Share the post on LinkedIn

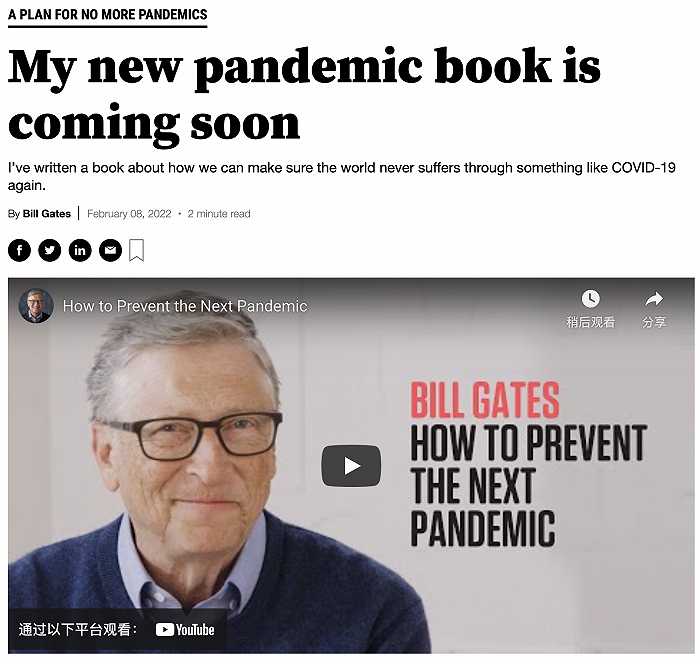coord(80,250)
